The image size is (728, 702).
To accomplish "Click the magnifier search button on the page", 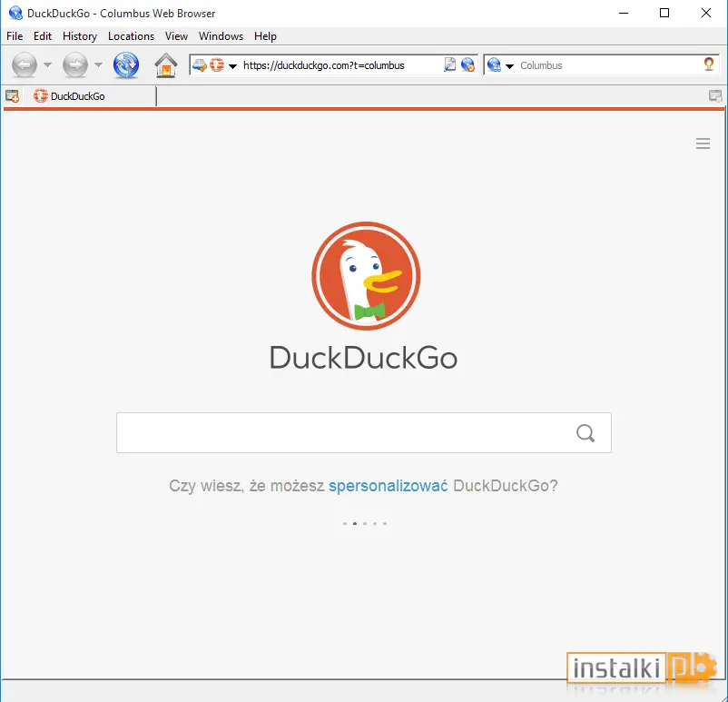I will point(585,433).
